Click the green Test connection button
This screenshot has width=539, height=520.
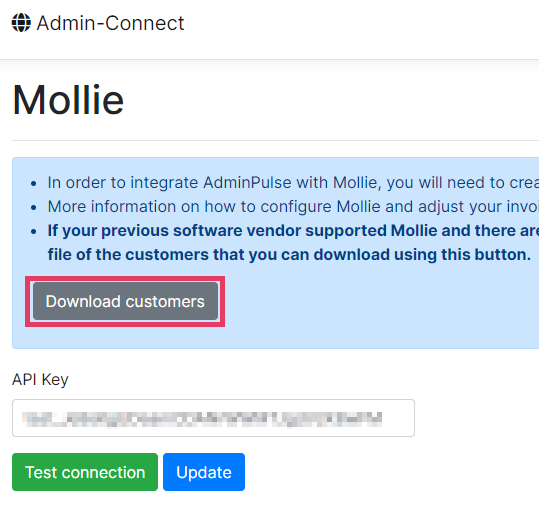tap(85, 472)
